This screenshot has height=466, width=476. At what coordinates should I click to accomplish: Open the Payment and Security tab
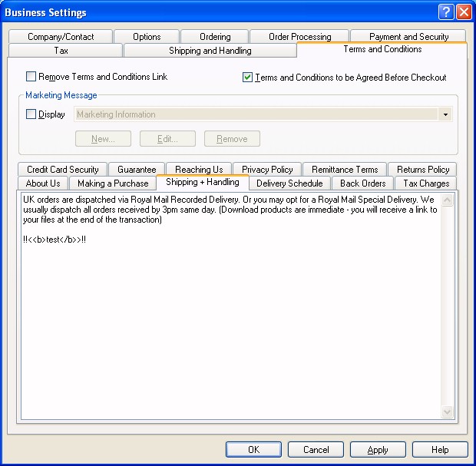pos(408,37)
